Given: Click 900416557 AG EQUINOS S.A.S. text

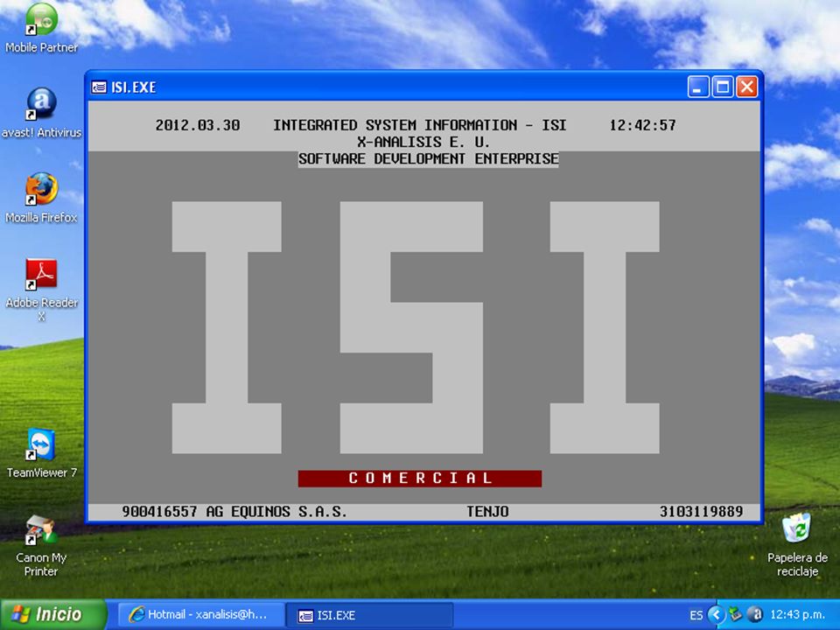Looking at the screenshot, I should pos(234,512).
